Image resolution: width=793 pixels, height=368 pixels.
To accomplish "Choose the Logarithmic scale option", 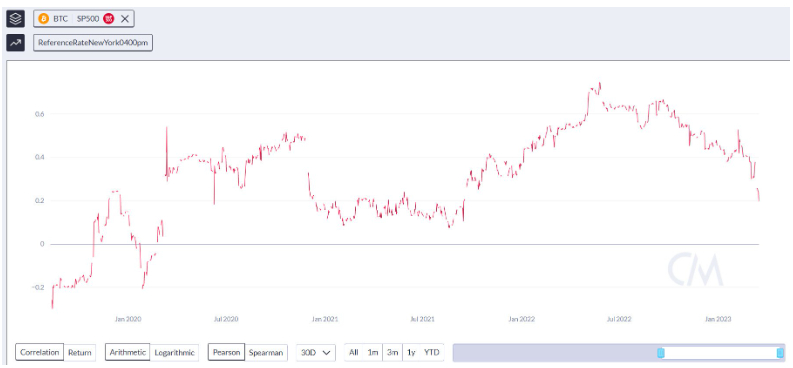I will click(174, 352).
